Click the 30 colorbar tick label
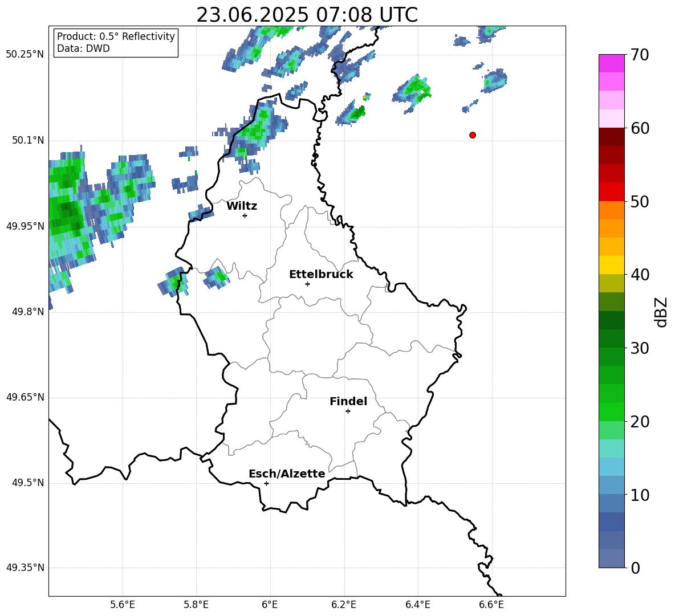This screenshot has width=675, height=616. pos(640,348)
